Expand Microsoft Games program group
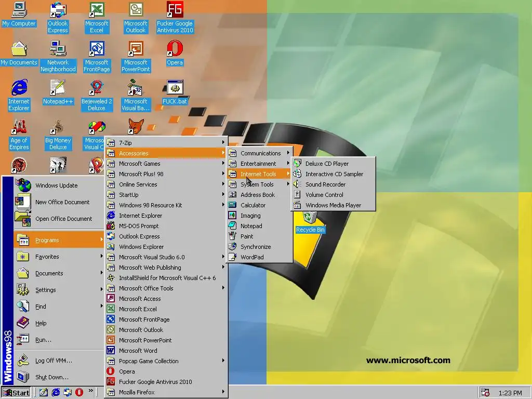Image resolution: width=532 pixels, height=399 pixels. (x=166, y=164)
